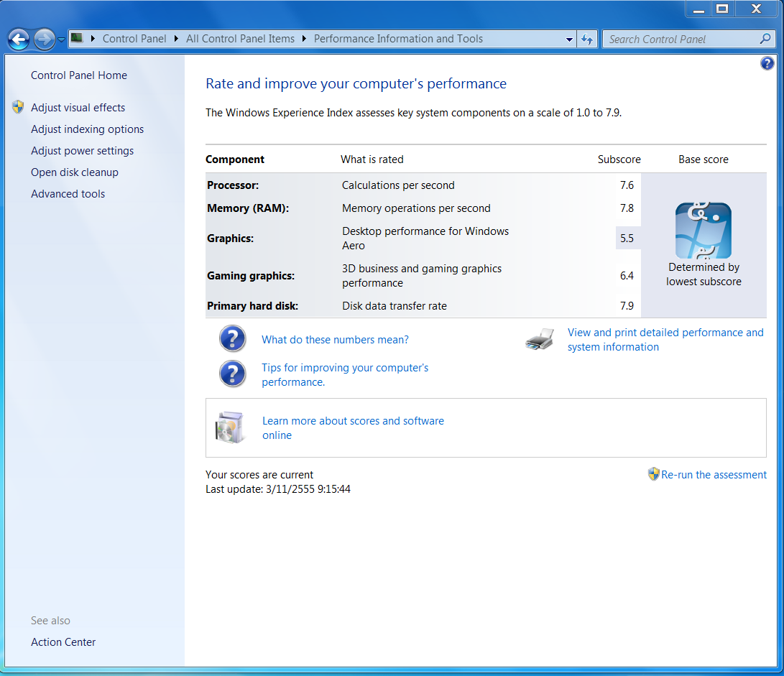Screen dimensions: 784x676
Task: Click the Memory (RAM) row label
Action: click(x=248, y=208)
